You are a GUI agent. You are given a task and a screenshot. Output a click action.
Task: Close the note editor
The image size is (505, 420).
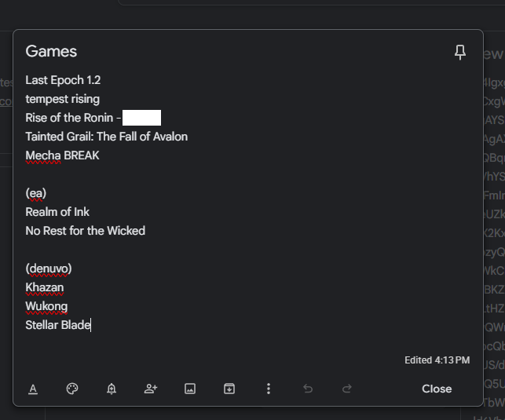click(x=437, y=389)
